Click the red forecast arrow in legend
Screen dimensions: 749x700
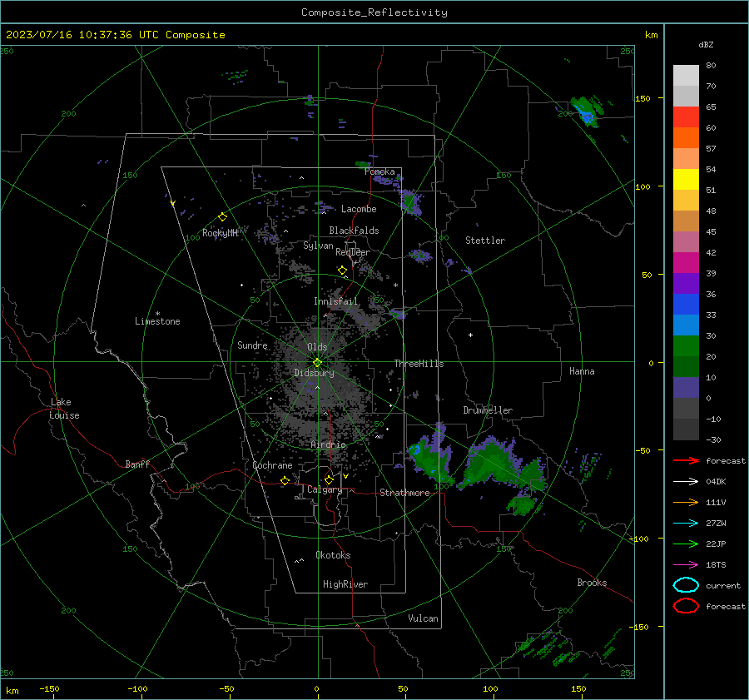(x=686, y=460)
